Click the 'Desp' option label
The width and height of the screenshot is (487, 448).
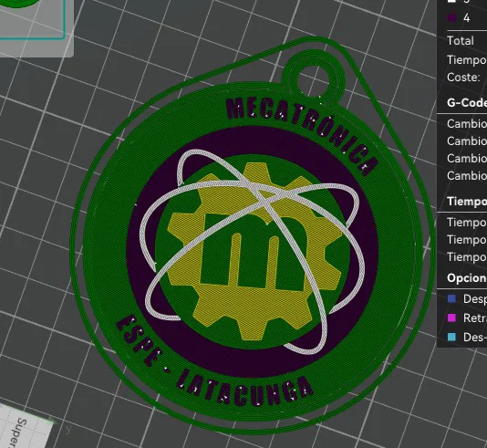(x=475, y=299)
